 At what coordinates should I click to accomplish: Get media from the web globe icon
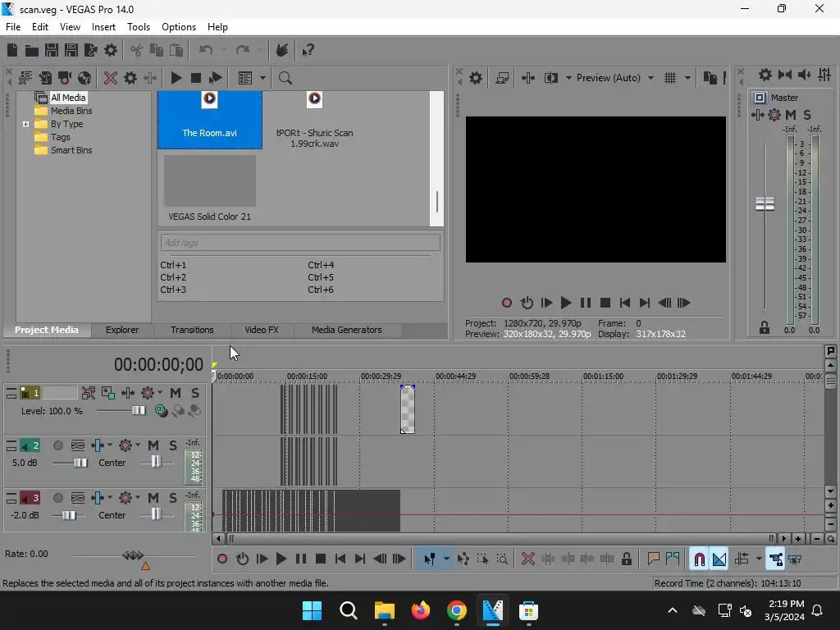pyautogui.click(x=84, y=78)
